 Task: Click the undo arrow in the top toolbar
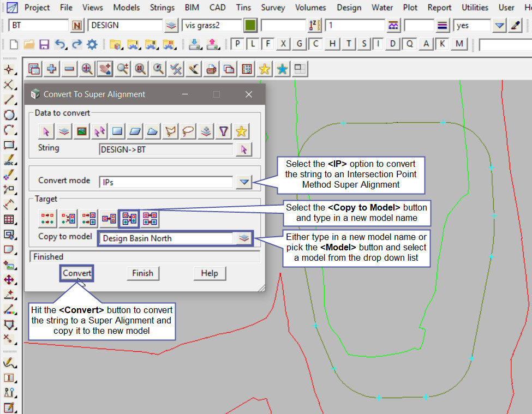point(60,45)
